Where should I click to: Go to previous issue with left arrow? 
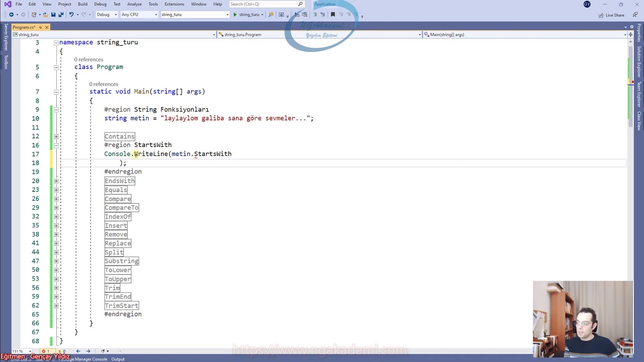[x=78, y=351]
